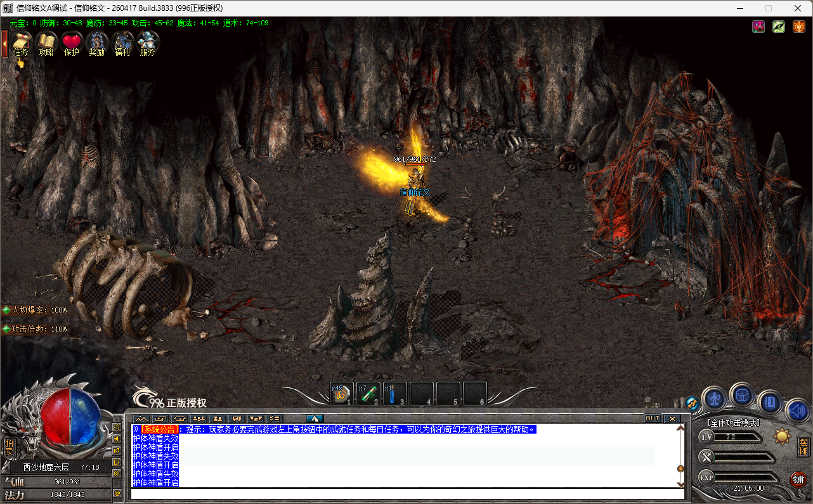Click the chat scrollbar round handle
Image resolution: width=813 pixels, height=504 pixels.
tap(681, 468)
